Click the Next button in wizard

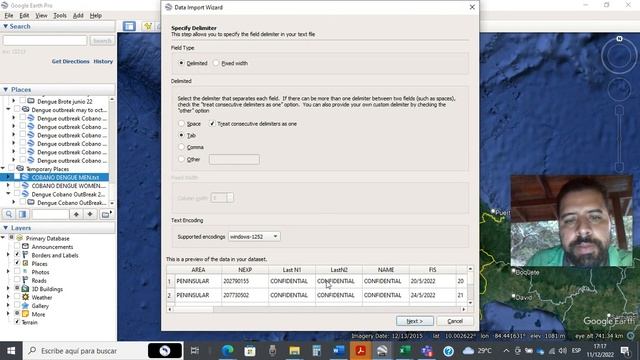(x=414, y=321)
